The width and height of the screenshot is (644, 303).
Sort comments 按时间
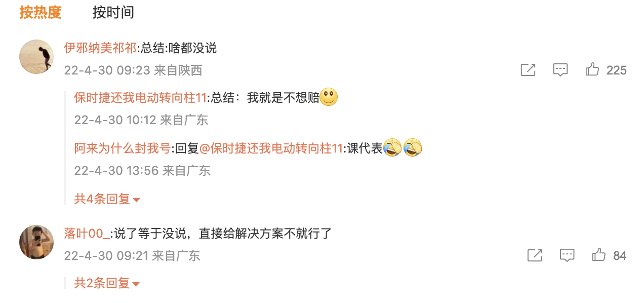tap(113, 12)
